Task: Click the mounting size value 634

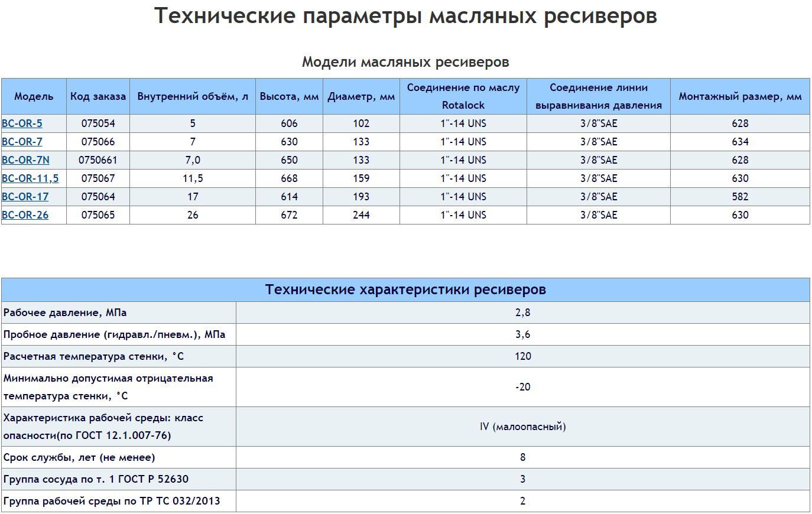Action: pyautogui.click(x=740, y=142)
